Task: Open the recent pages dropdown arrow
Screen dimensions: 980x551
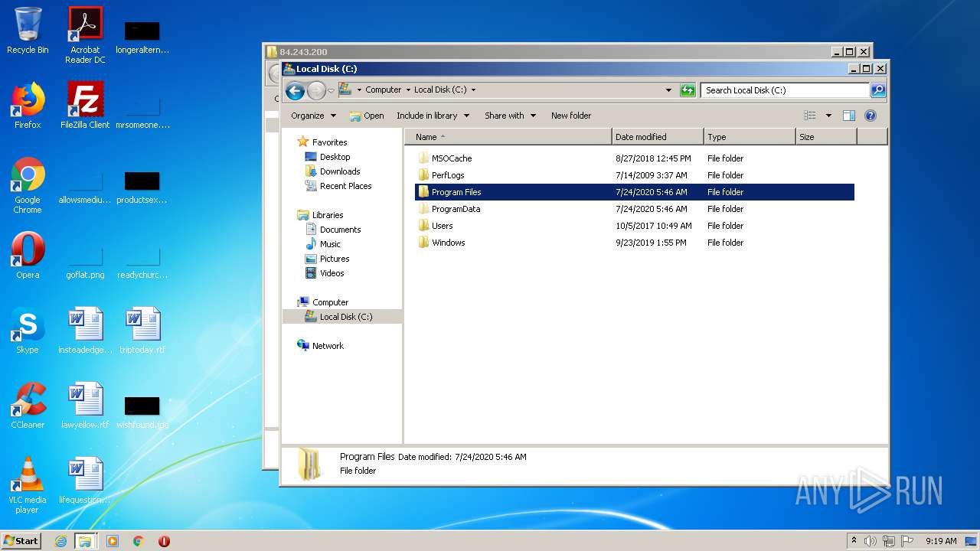Action: coord(331,91)
